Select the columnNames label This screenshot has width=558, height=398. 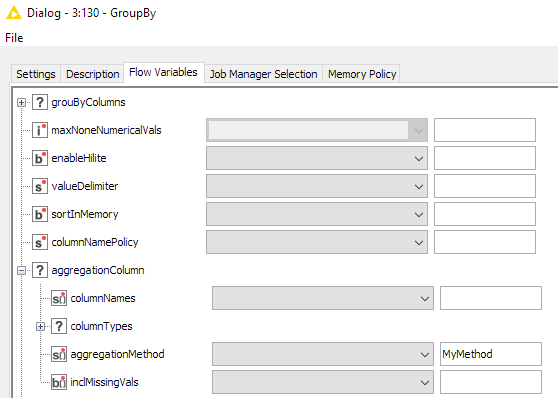(x=103, y=298)
